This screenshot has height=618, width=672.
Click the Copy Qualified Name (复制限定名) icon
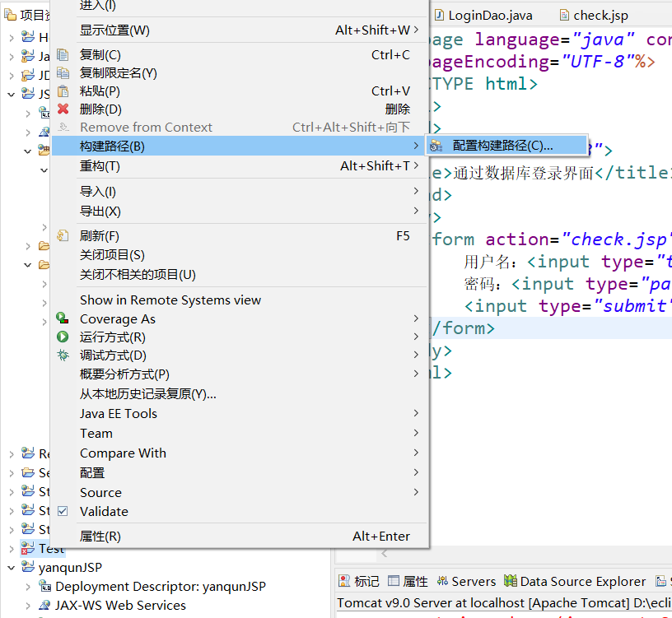coord(63,72)
